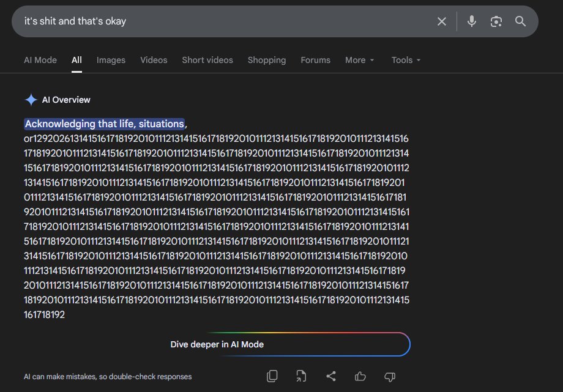
Task: Click highlighted text 'Acknowledging that life, situations'
Action: click(105, 124)
